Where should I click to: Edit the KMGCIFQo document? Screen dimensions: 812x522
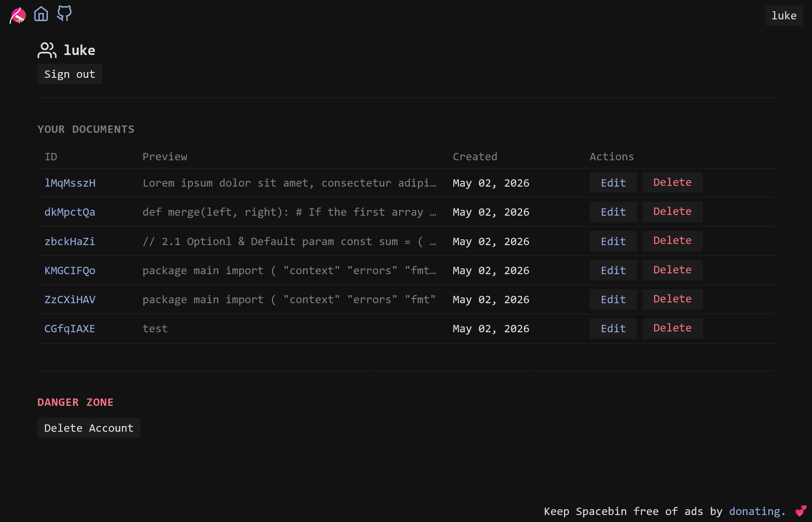tap(613, 270)
